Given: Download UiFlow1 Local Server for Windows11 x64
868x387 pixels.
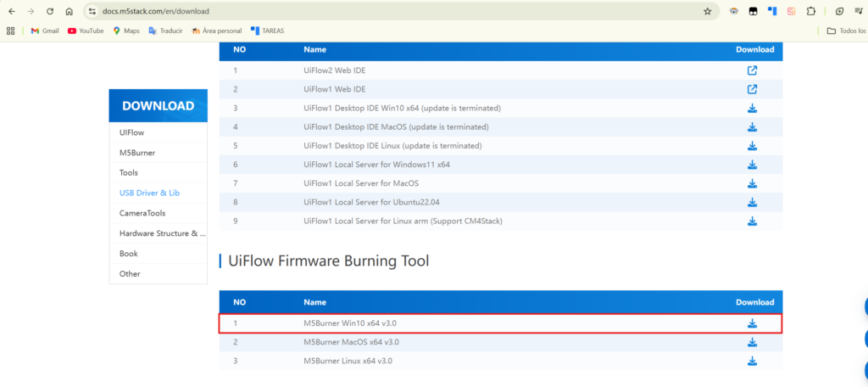Looking at the screenshot, I should [751, 165].
